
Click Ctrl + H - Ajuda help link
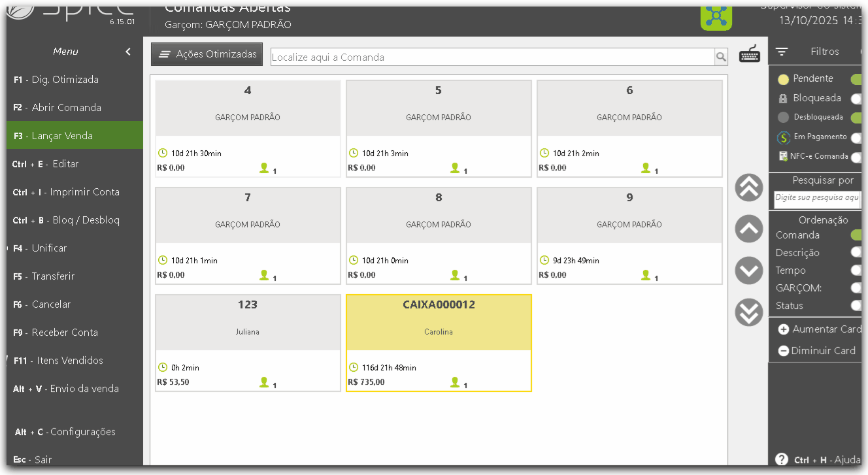827,460
